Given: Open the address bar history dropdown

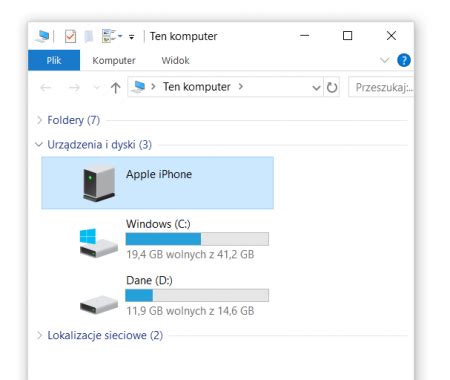Looking at the screenshot, I should [316, 88].
